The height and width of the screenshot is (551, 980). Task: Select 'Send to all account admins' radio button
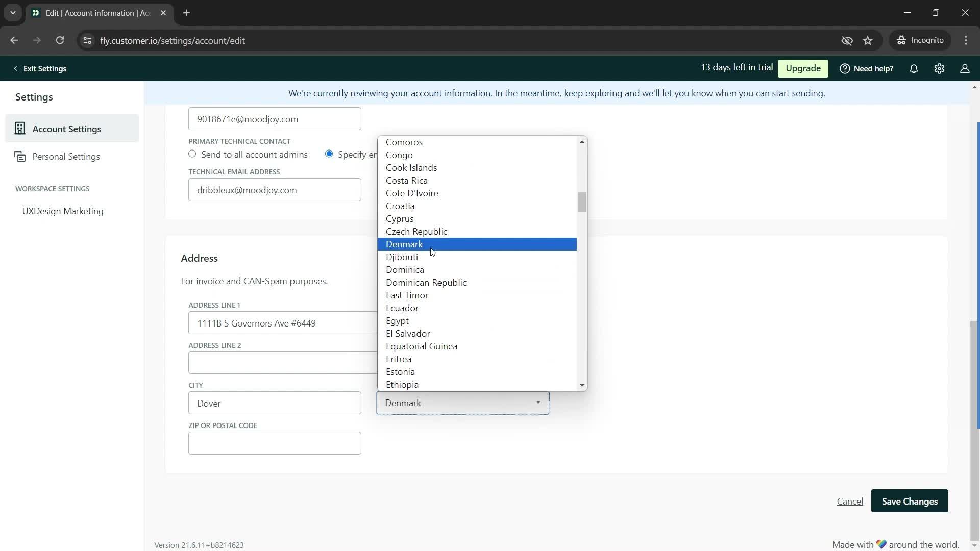click(192, 154)
